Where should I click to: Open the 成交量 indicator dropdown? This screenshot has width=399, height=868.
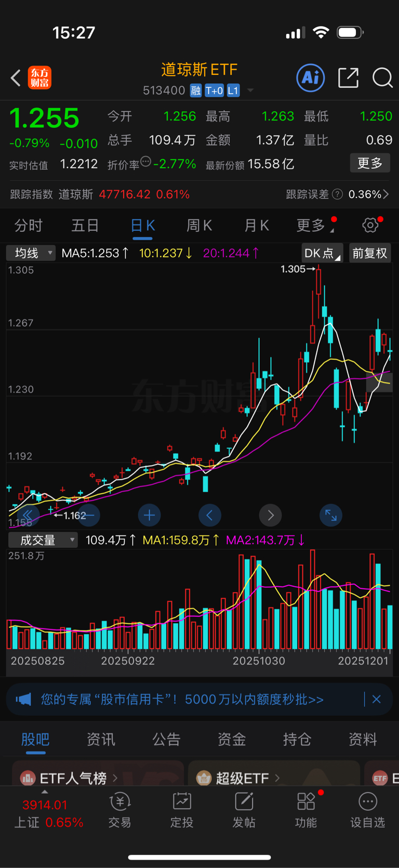(x=43, y=540)
